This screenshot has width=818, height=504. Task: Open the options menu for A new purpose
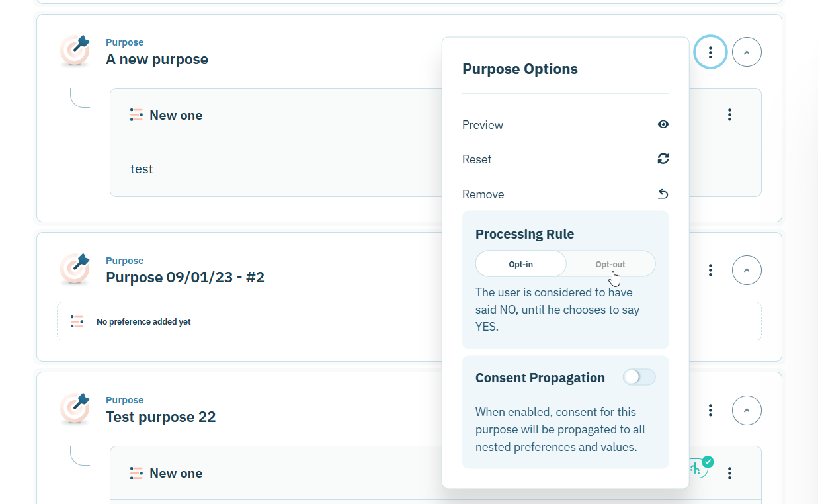[x=710, y=52]
